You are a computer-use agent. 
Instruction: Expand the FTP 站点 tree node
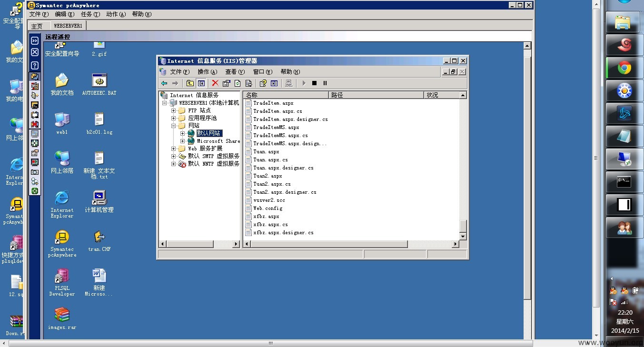[x=173, y=110]
